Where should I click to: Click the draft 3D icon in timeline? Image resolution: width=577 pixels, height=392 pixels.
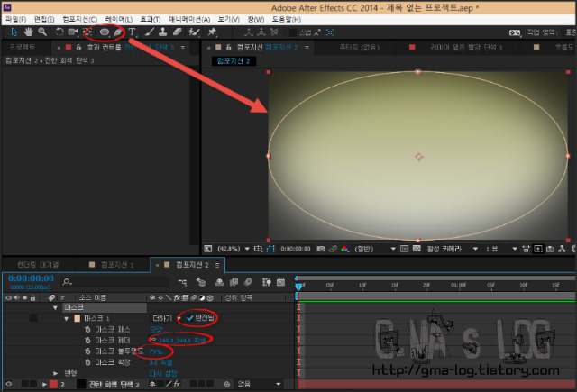coord(201,282)
